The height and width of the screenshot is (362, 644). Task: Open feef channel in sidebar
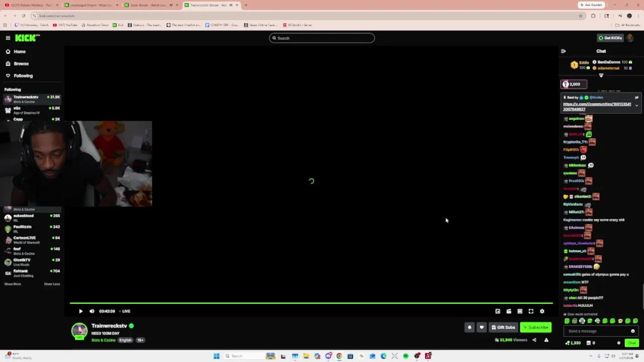point(32,251)
